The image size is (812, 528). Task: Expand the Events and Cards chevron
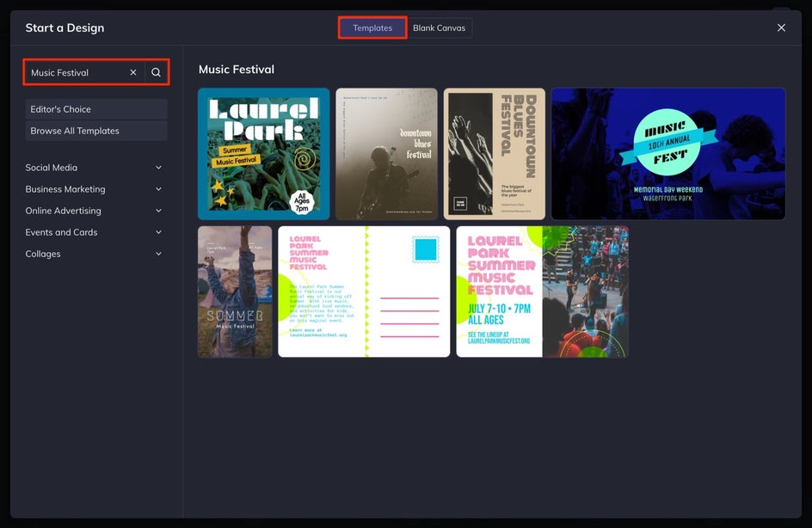tap(158, 232)
